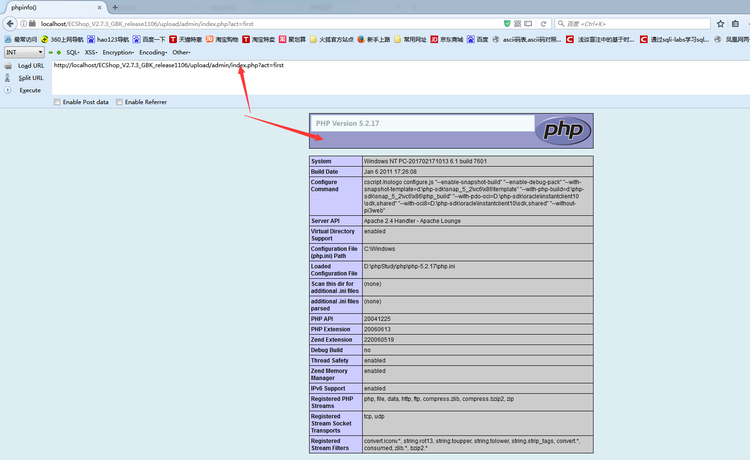Open the 京东商城 bookmark
Screen dimensions: 750x460
[x=448, y=39]
